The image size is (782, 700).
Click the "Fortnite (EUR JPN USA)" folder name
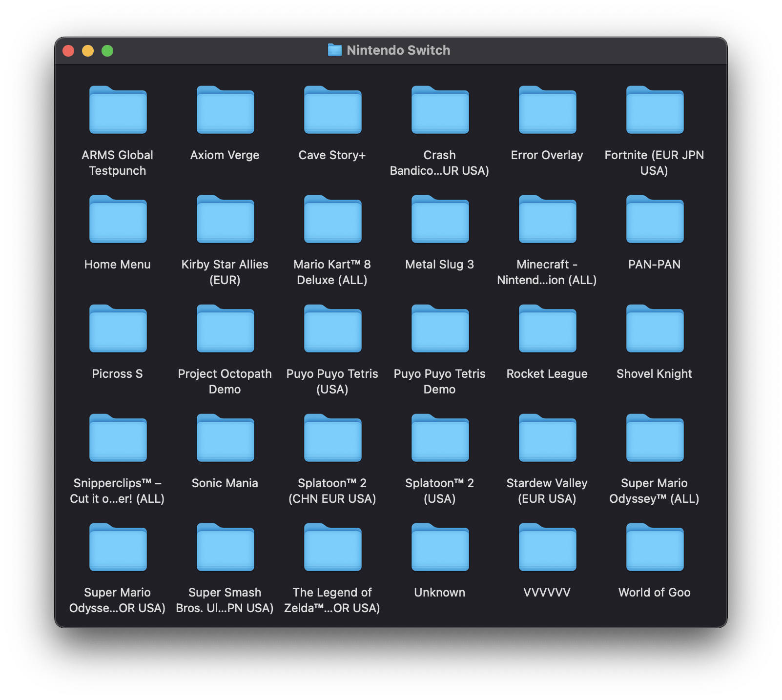[655, 163]
